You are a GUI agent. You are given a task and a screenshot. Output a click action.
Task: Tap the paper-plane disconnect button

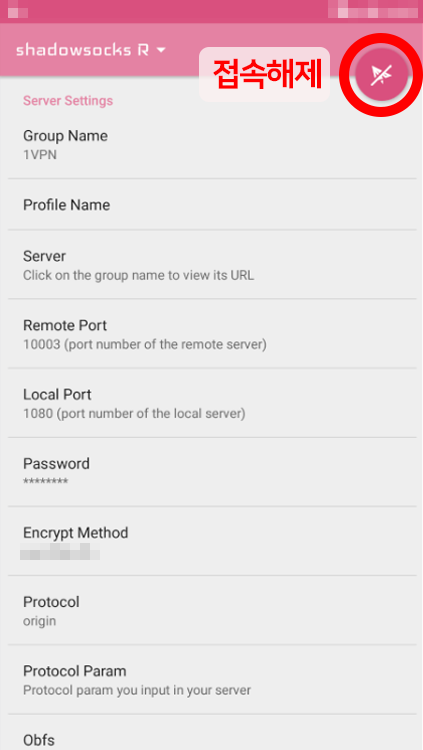tap(381, 74)
